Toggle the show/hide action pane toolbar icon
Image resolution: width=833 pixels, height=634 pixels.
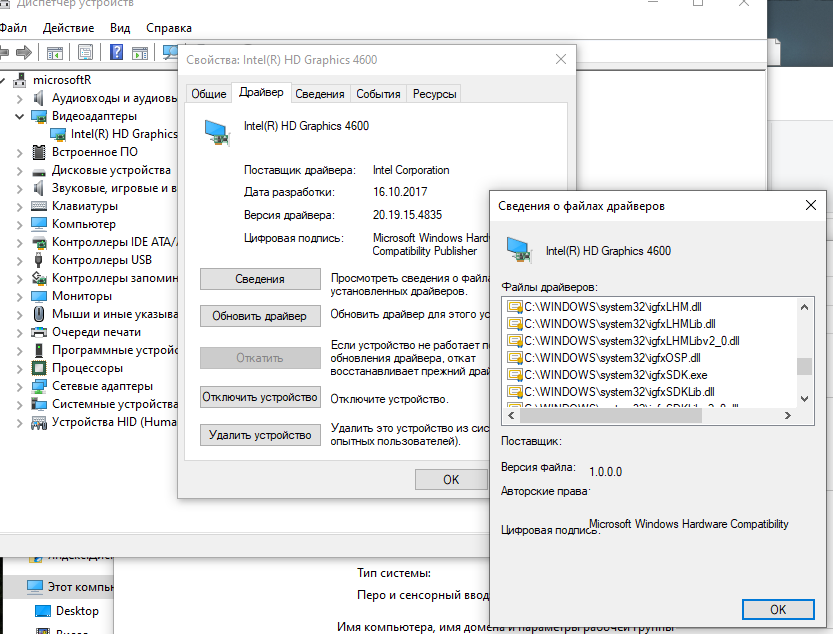140,53
